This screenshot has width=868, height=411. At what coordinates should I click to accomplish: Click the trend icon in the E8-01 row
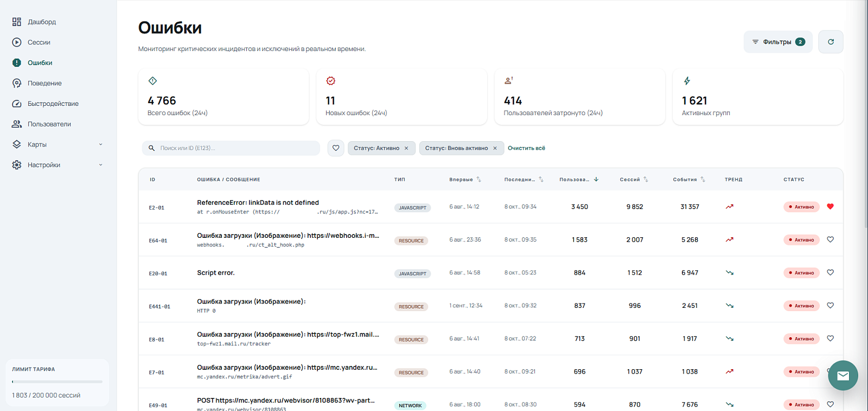tap(730, 339)
